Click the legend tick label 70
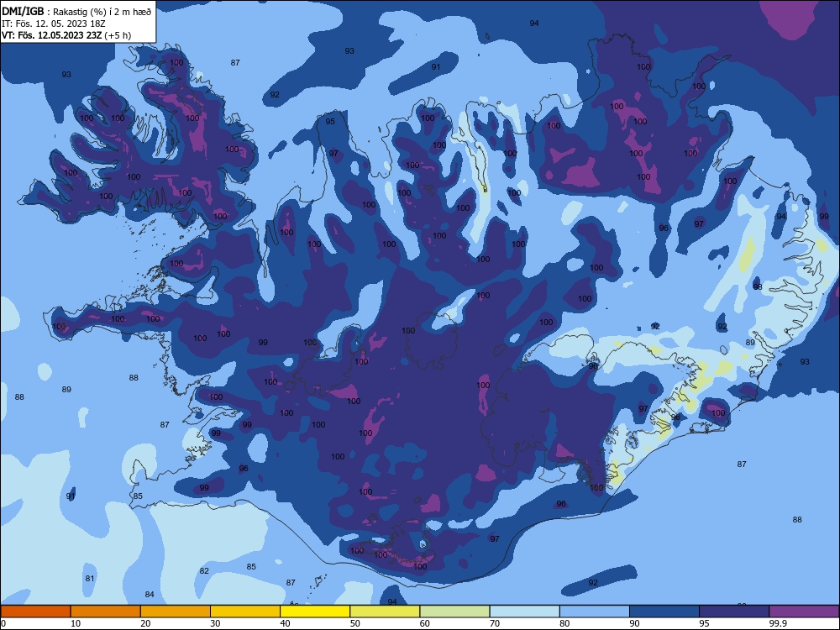840x630 pixels. 495,623
